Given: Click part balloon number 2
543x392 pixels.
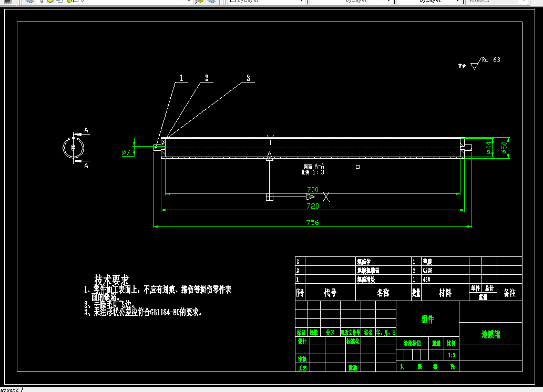Looking at the screenshot, I should click(x=207, y=78).
